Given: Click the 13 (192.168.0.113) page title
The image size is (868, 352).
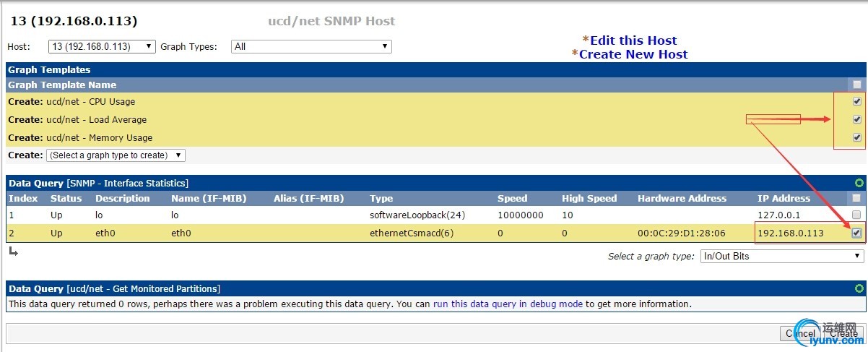Looking at the screenshot, I should 74,21.
